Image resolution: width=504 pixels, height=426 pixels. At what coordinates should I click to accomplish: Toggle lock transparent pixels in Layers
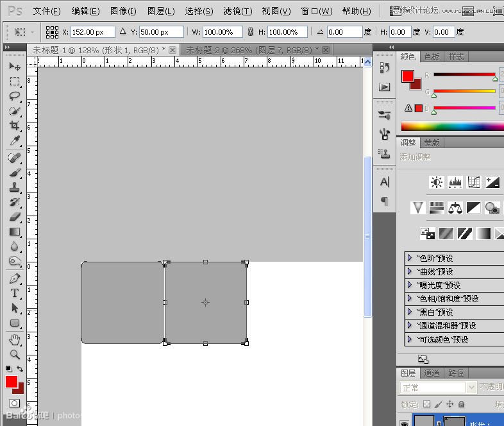click(426, 404)
